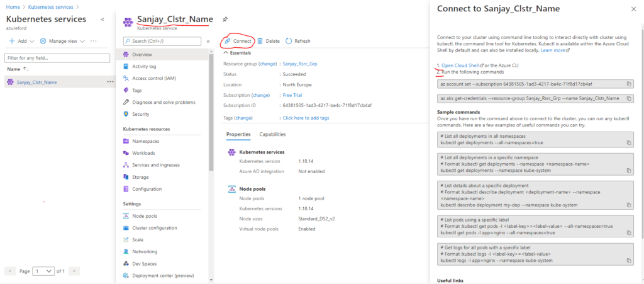Go to Home breadcrumb
This screenshot has height=284, width=644.
pyautogui.click(x=13, y=7)
